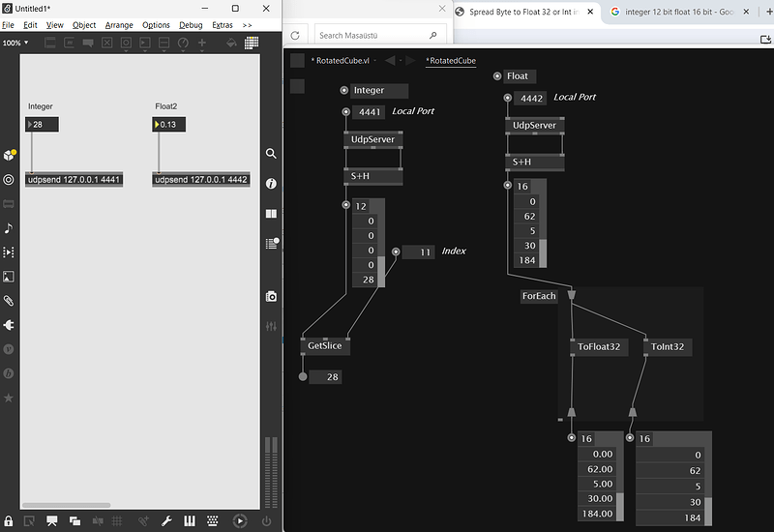
Task: Open the Object menu in Max
Action: (x=84, y=25)
